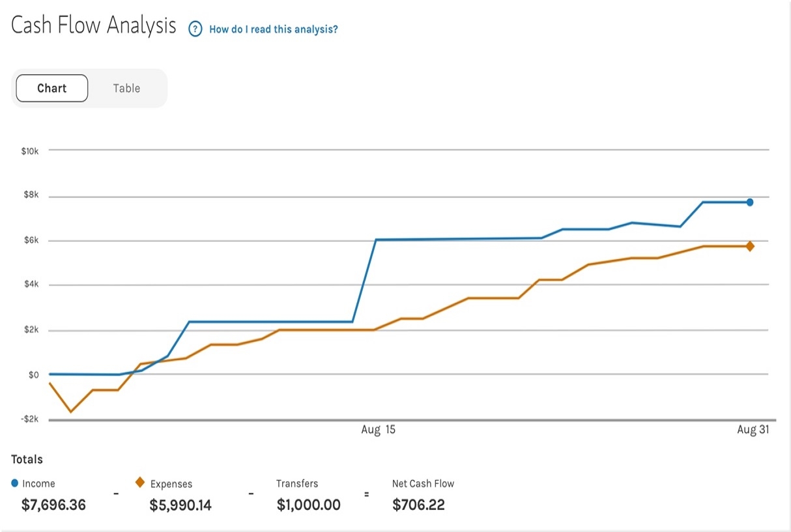Click the blue endpoint marker on Income line
Screen dimensions: 791x532
click(x=750, y=203)
